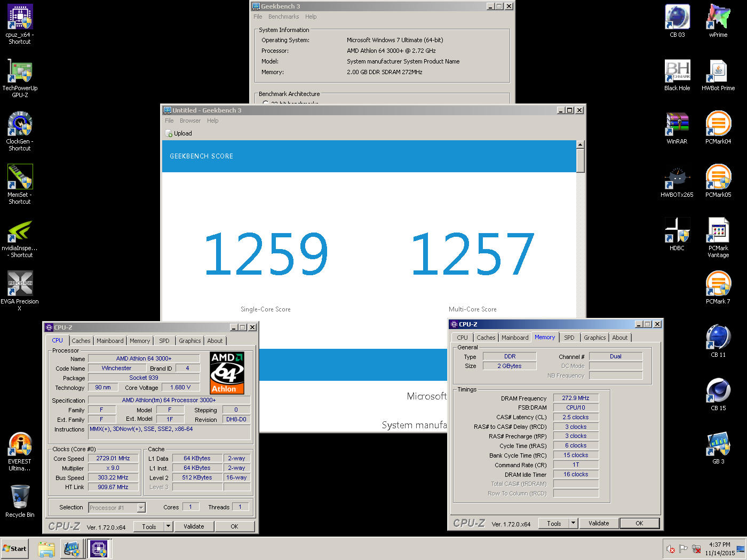Open the About tab in left CPU-Z

[x=215, y=341]
